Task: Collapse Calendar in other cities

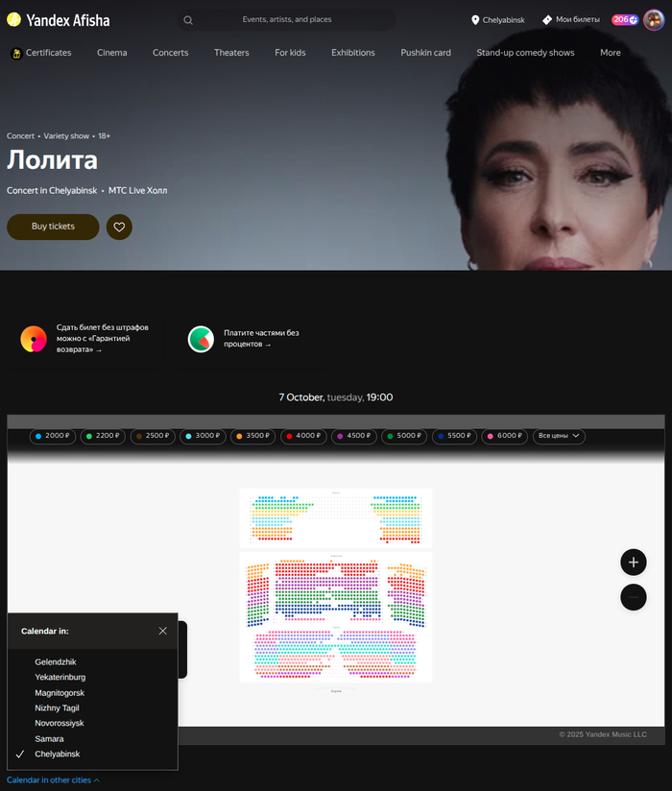Action: point(53,779)
